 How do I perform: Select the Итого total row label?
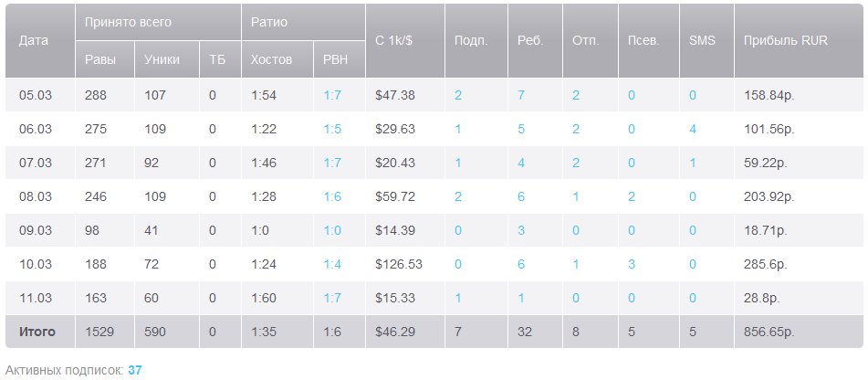(x=37, y=332)
